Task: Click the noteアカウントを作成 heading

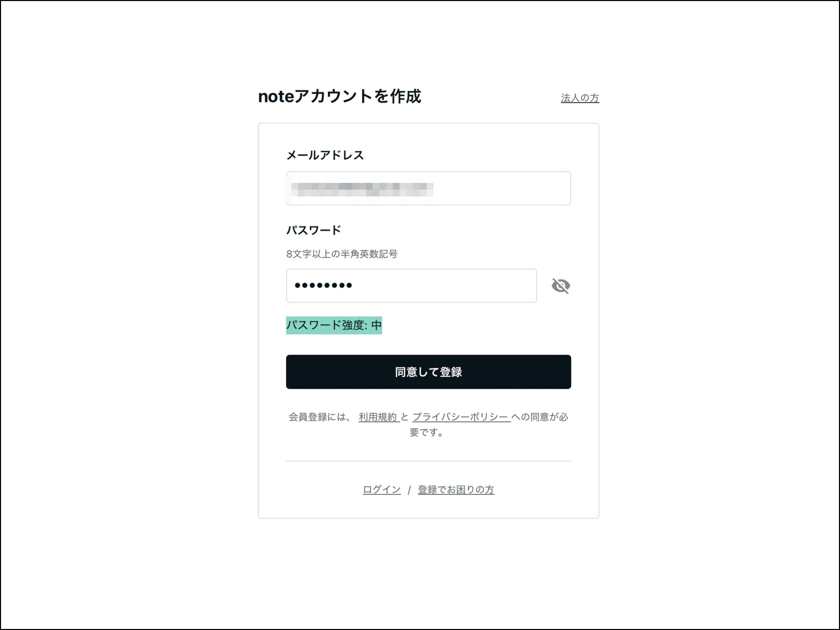Action: 339,97
